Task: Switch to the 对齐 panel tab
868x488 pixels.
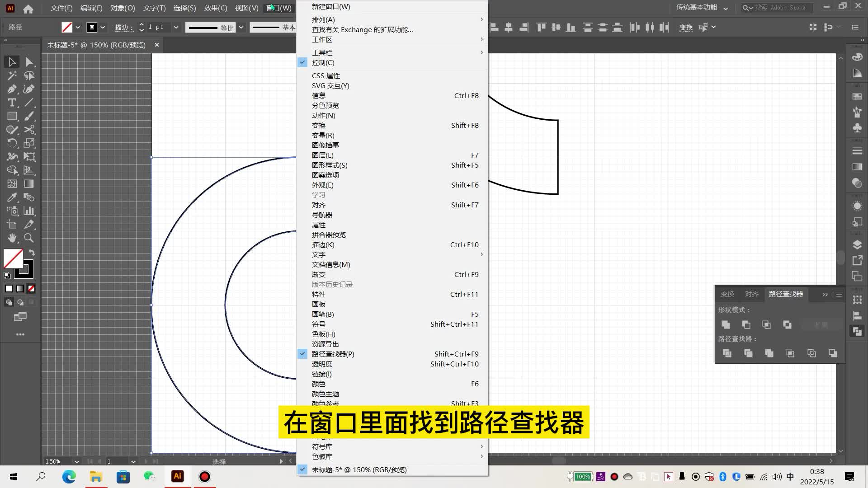Action: [x=751, y=294]
